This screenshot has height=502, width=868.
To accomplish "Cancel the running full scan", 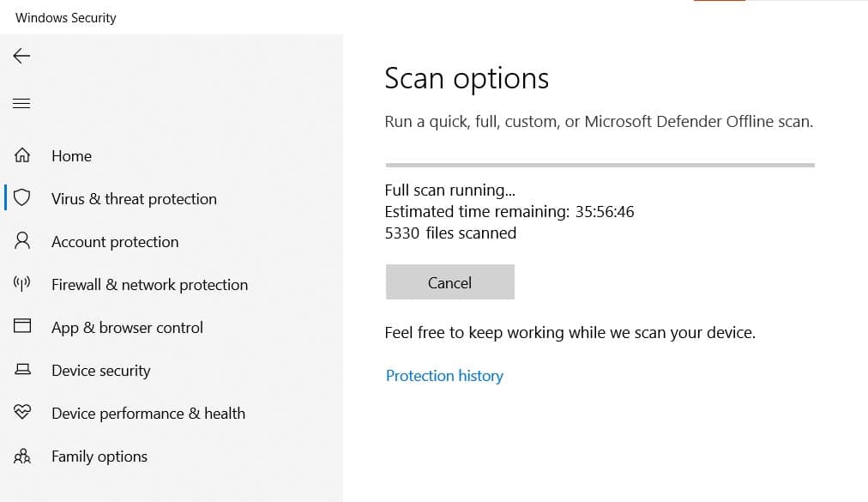I will coord(449,282).
